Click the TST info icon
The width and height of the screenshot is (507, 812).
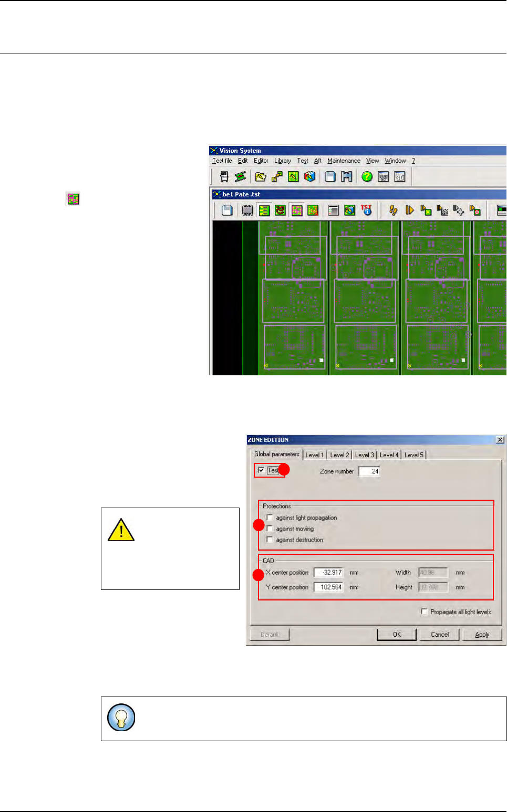(366, 210)
